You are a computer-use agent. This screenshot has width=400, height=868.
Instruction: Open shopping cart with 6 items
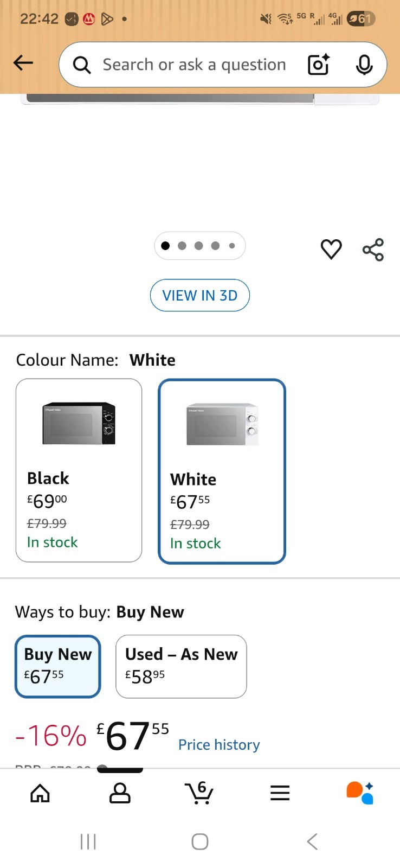coord(199,793)
